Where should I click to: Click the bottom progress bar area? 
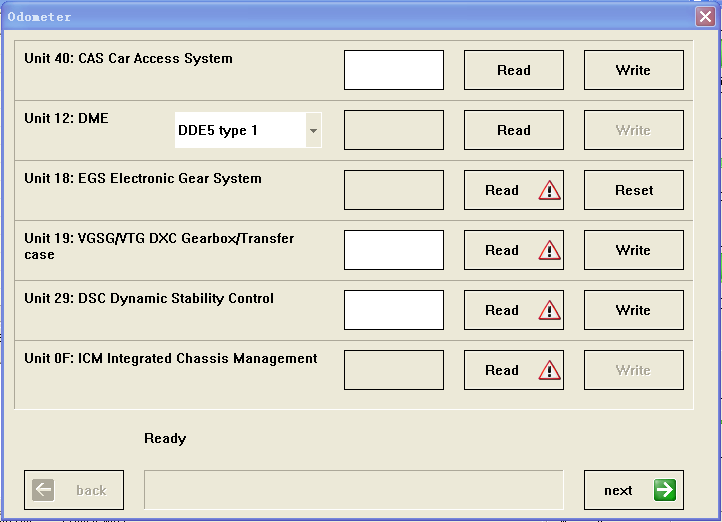coord(353,490)
